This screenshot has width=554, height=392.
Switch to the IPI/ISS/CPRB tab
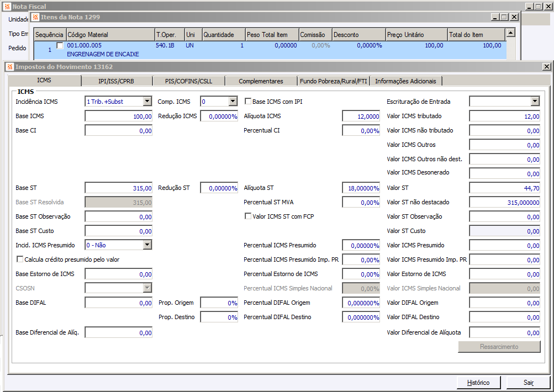click(116, 81)
